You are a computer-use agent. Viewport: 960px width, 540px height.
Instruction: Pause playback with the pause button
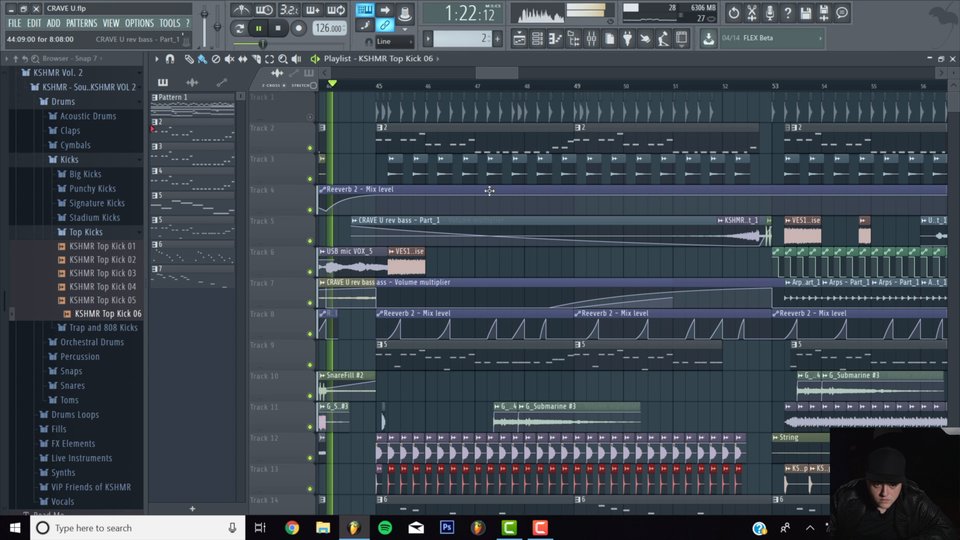tap(258, 28)
